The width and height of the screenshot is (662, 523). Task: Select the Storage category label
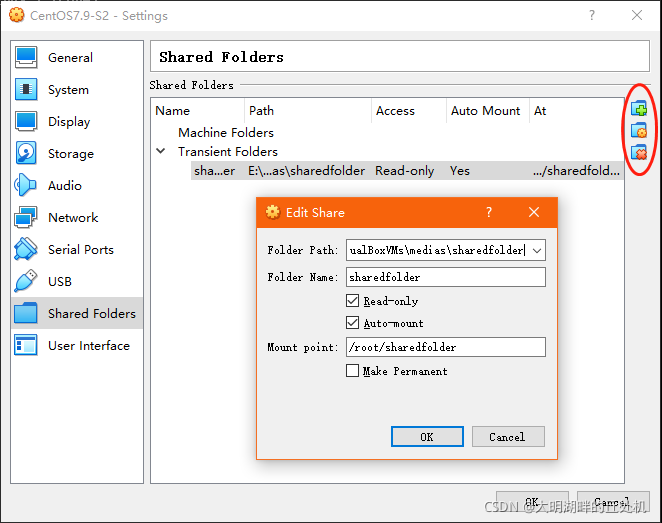pyautogui.click(x=71, y=154)
